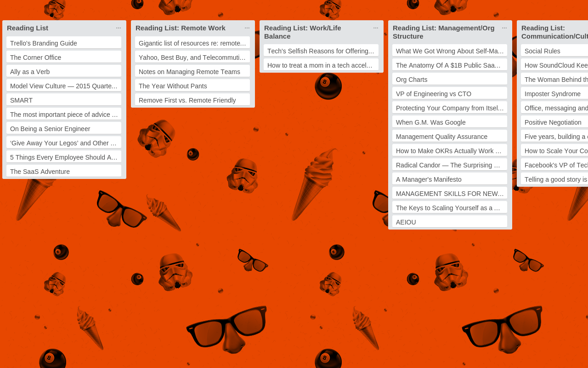
Task: Open How to treat a mom card
Action: (x=321, y=65)
